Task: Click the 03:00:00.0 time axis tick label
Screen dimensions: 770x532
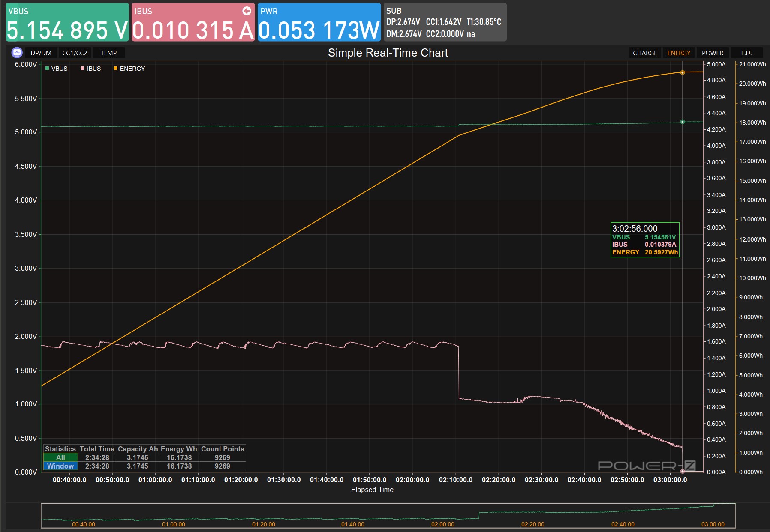Action: click(670, 480)
